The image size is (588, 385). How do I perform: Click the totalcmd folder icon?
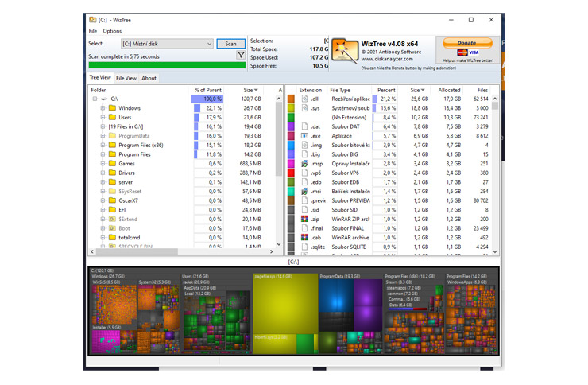(x=112, y=238)
